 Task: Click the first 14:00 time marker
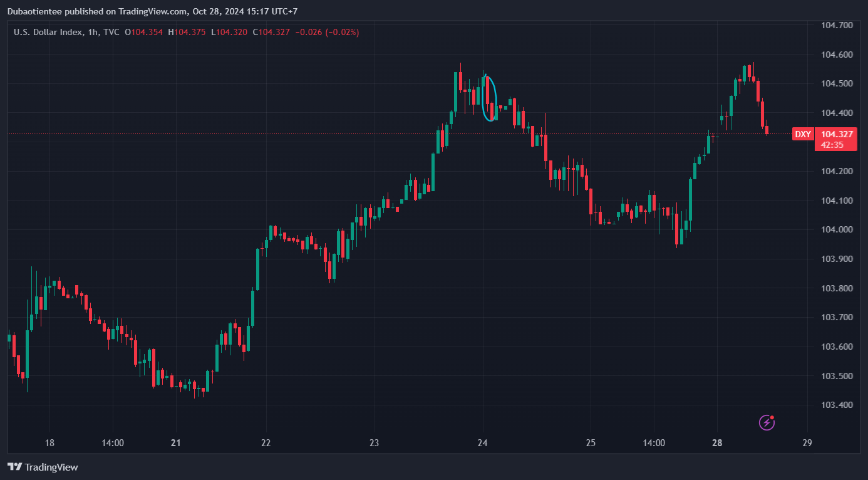(113, 443)
